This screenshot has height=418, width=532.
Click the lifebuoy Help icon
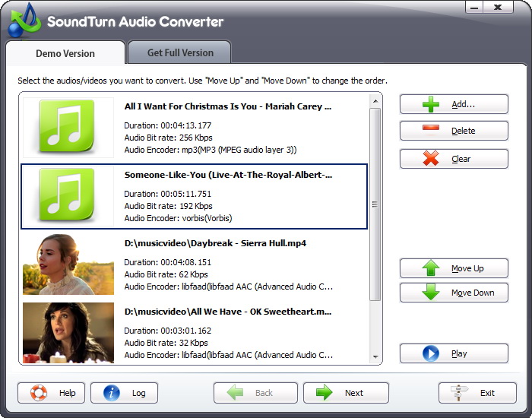(39, 393)
